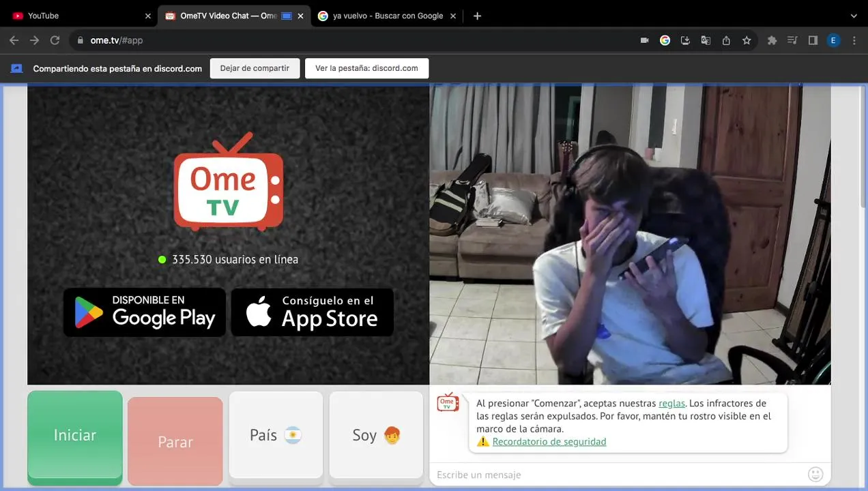The height and width of the screenshot is (491, 868).
Task: Toggle the browser side panel
Action: pos(813,40)
